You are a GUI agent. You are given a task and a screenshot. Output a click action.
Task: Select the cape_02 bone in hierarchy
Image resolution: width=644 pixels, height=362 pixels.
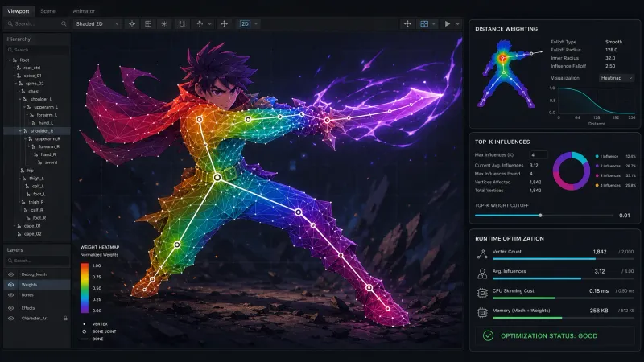32,234
